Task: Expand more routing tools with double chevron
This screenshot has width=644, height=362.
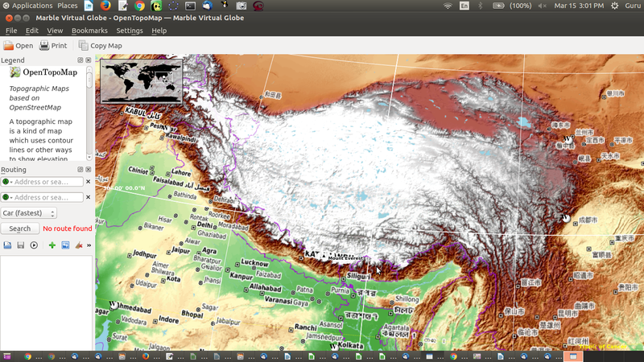Action: pyautogui.click(x=89, y=245)
